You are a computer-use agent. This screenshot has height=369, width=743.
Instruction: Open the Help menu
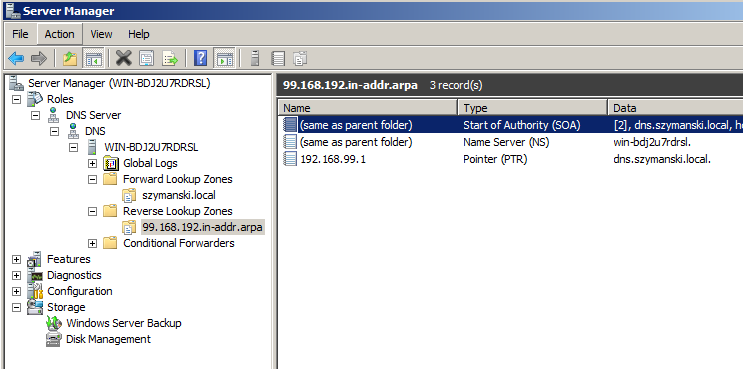[138, 34]
